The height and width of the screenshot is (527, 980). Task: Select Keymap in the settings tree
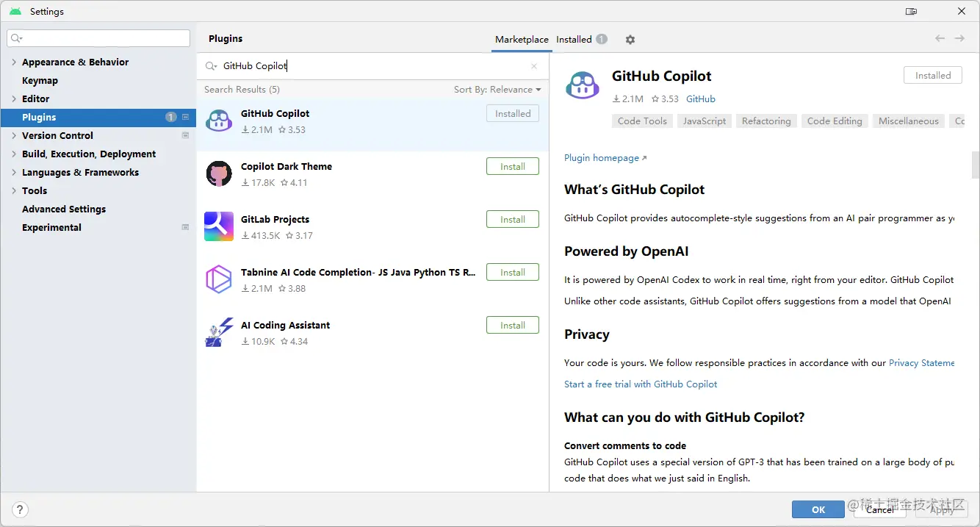click(40, 81)
